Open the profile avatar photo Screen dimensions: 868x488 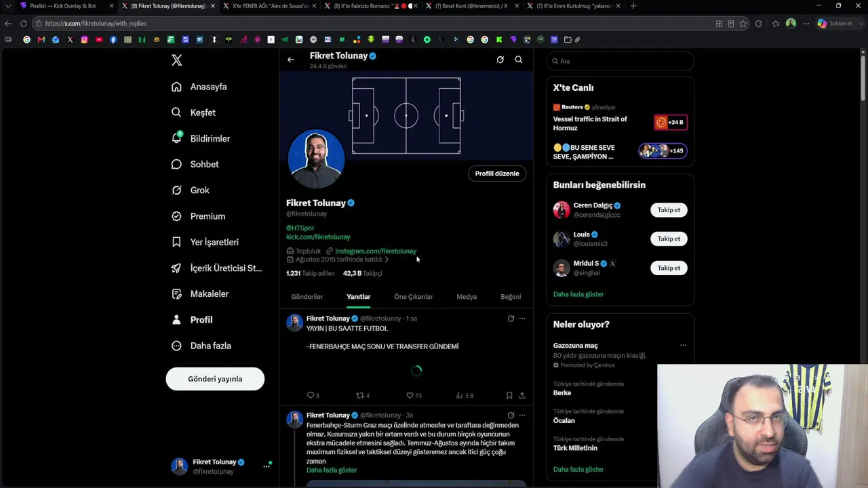click(317, 159)
